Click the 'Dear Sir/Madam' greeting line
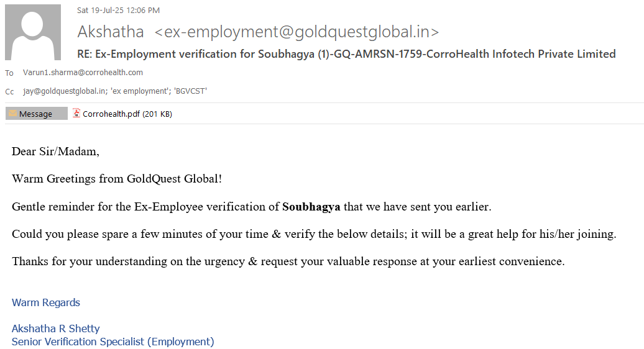Viewport: 644px width, 349px height. [x=55, y=152]
